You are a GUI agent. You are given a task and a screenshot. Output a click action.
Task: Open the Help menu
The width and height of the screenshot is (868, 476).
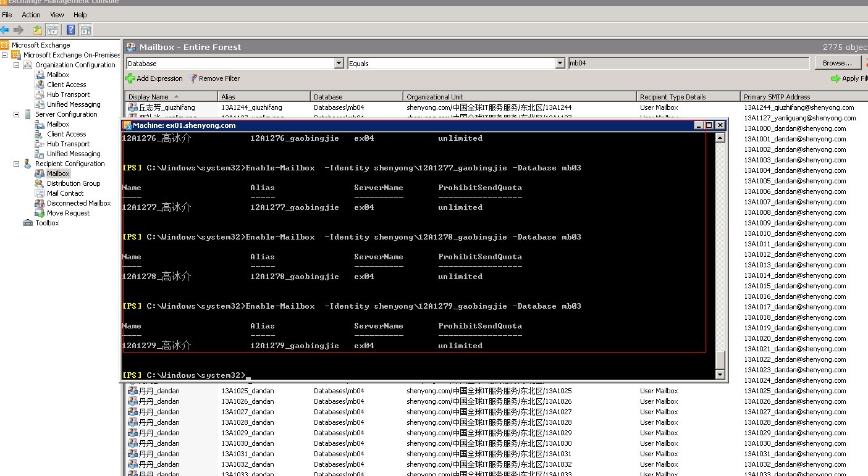pyautogui.click(x=80, y=15)
